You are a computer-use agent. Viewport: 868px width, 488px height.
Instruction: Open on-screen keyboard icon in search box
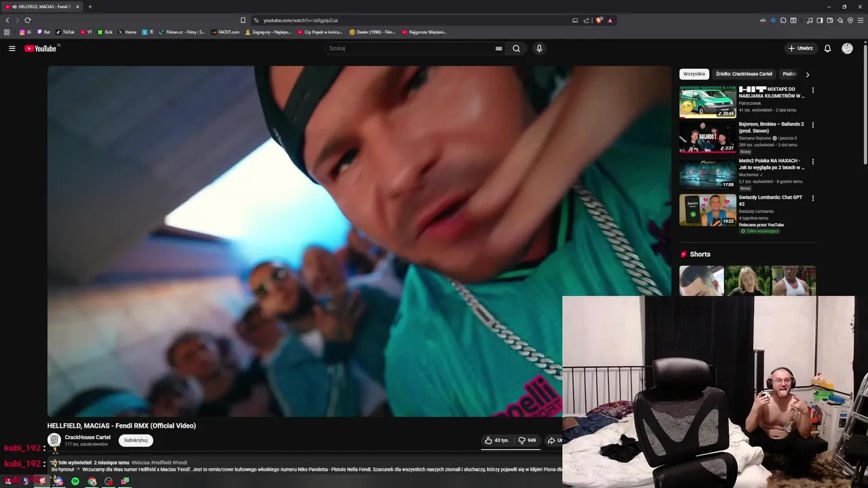click(x=498, y=49)
